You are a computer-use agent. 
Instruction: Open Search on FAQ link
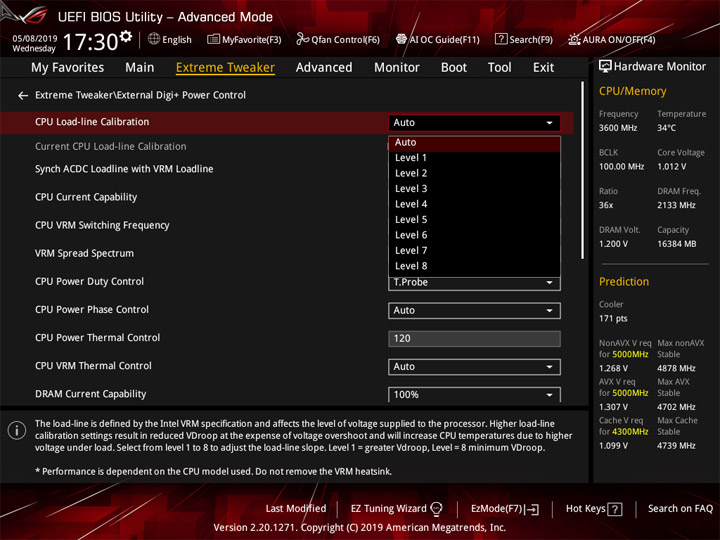680,509
